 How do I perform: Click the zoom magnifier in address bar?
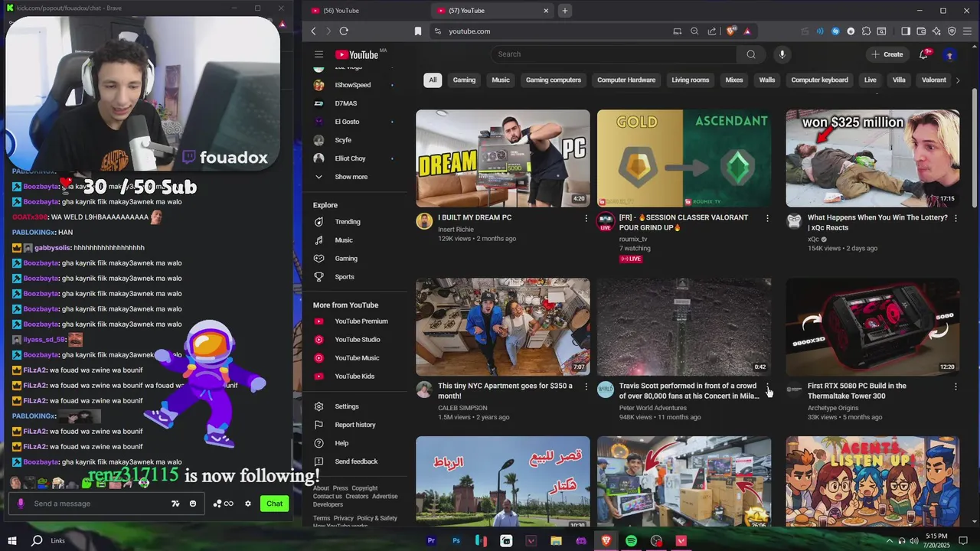[694, 31]
